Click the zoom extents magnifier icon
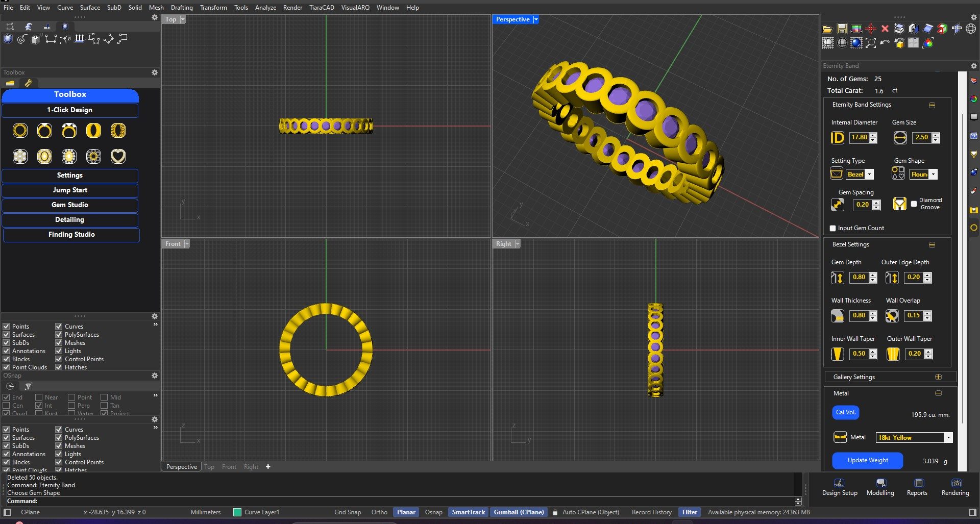The height and width of the screenshot is (524, 980). (x=871, y=43)
